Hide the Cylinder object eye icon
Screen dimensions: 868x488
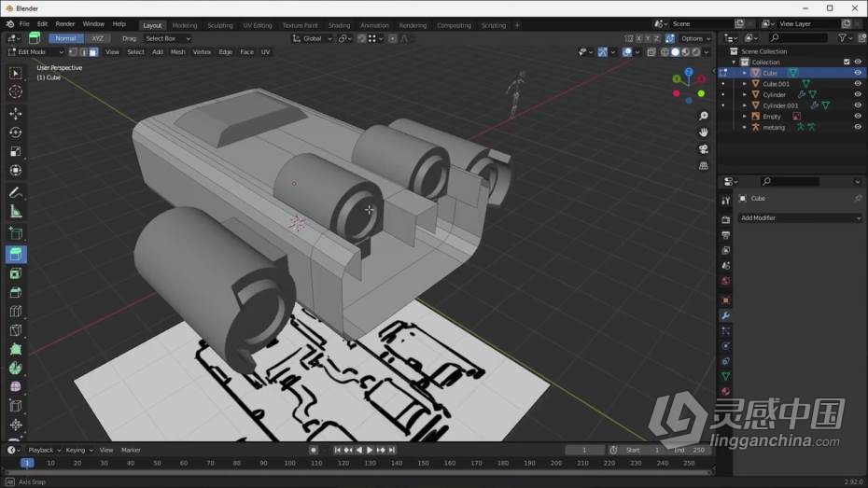pyautogui.click(x=858, y=94)
